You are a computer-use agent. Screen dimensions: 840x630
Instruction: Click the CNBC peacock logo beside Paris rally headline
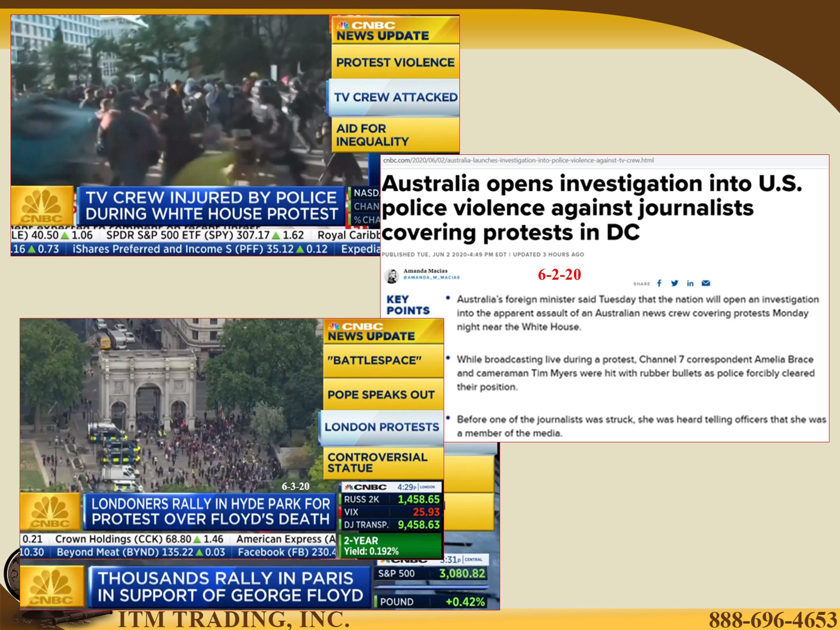tap(52, 586)
